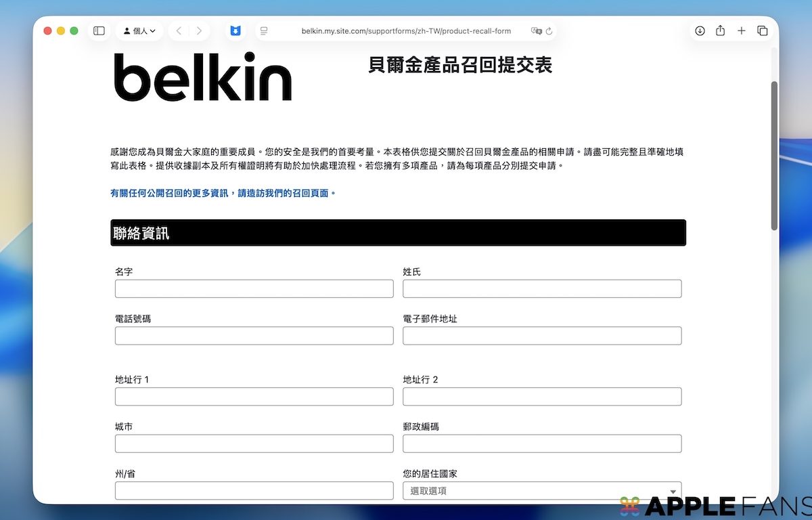Open the recall page link in blue
Image resolution: width=812 pixels, height=520 pixels.
coord(223,193)
